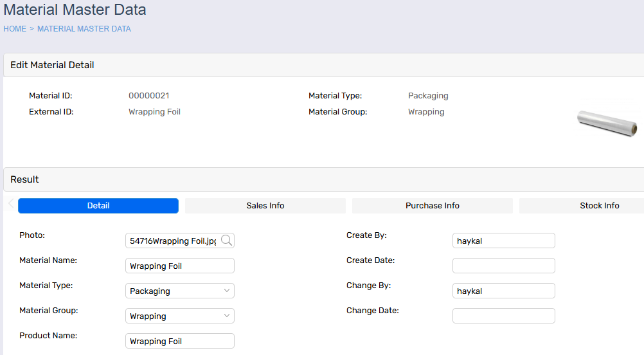
Task: Switch to the Purchase Info tab
Action: pos(433,206)
